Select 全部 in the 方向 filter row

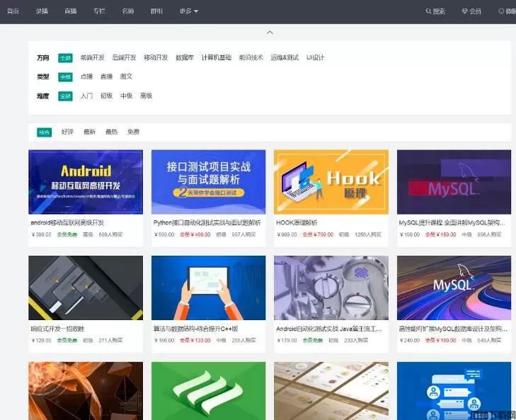coord(65,58)
